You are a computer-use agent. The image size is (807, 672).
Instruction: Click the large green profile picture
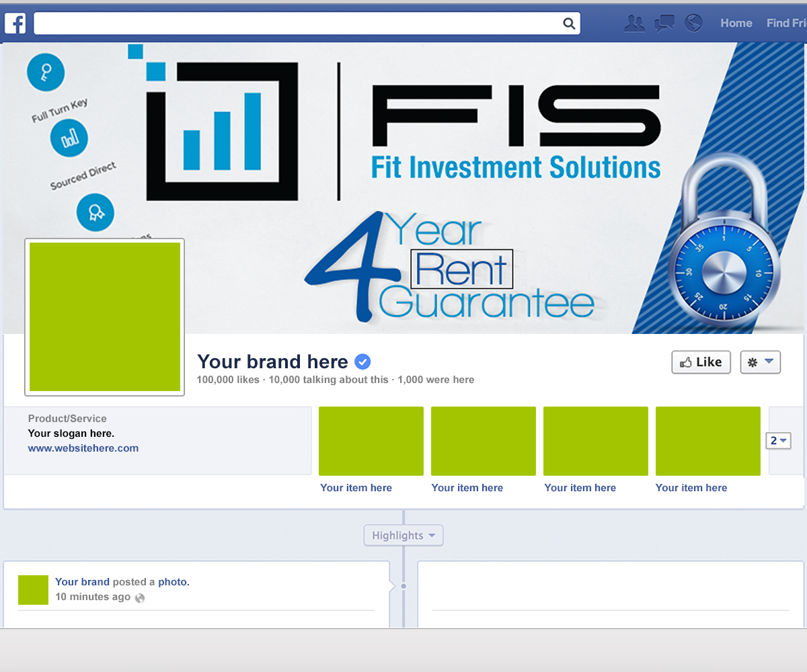click(x=105, y=317)
